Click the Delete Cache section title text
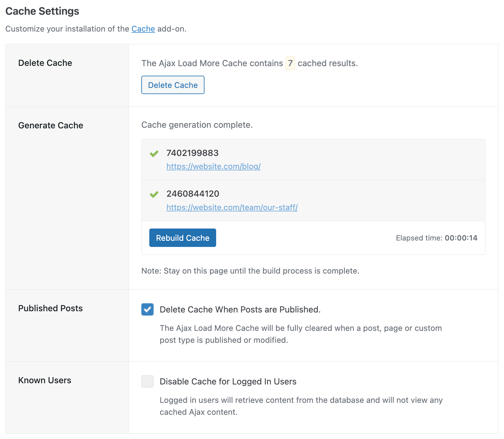The height and width of the screenshot is (439, 504). (45, 63)
